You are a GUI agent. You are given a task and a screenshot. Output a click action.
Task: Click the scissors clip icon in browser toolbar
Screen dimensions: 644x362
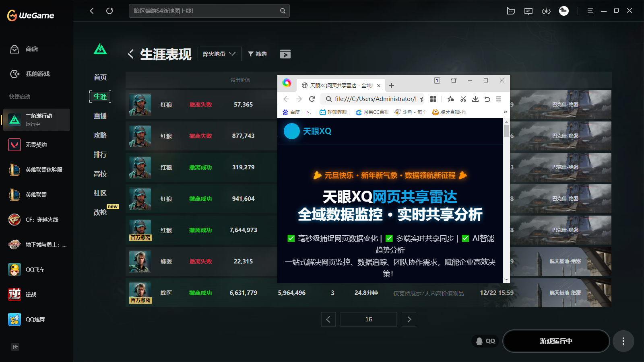463,99
